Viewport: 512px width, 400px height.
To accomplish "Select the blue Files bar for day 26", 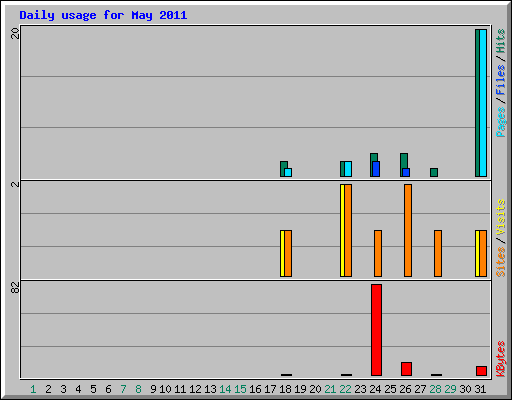I will (x=406, y=172).
